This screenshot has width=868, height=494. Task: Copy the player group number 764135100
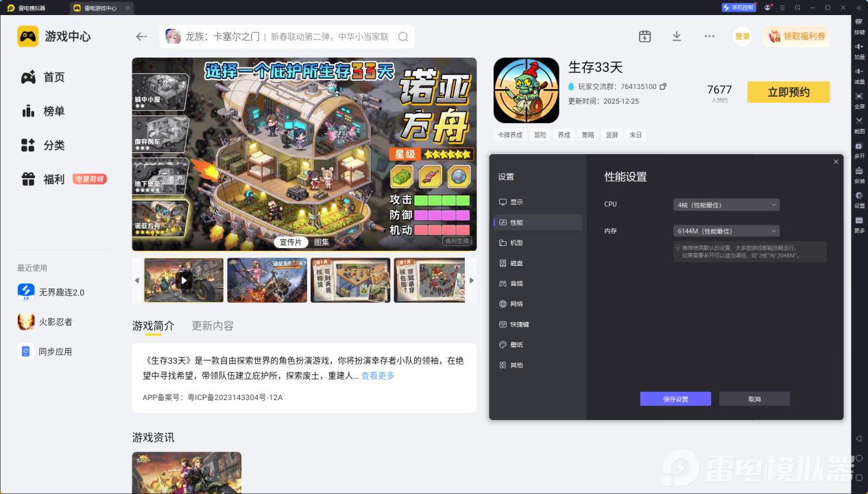(x=663, y=87)
